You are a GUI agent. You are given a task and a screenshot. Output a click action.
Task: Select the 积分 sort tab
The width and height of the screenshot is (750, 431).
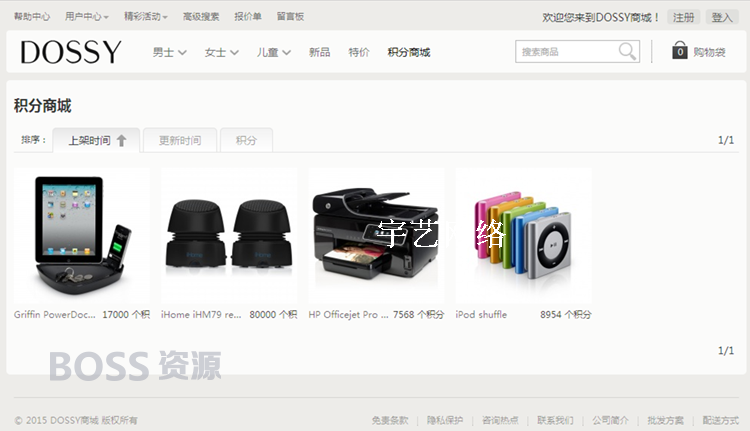[x=246, y=140]
